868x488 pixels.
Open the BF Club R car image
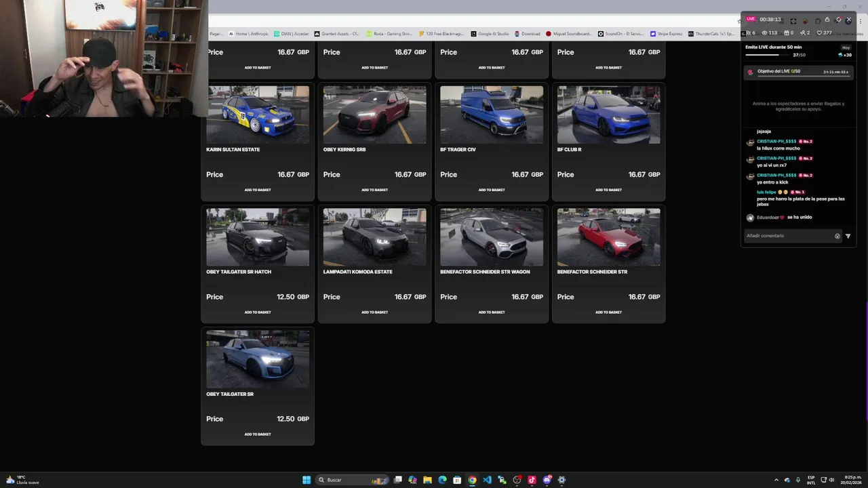608,115
